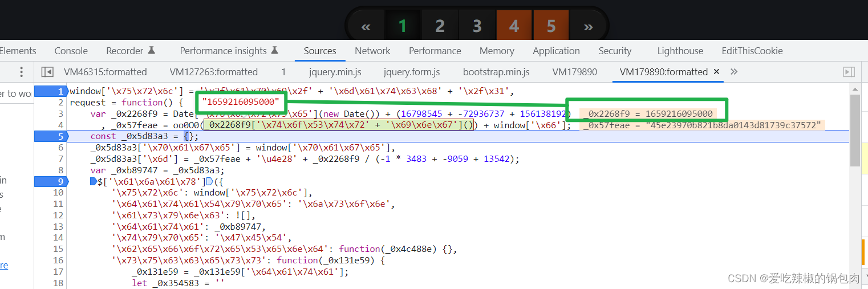
Task: Open the Security panel tab
Action: 615,51
